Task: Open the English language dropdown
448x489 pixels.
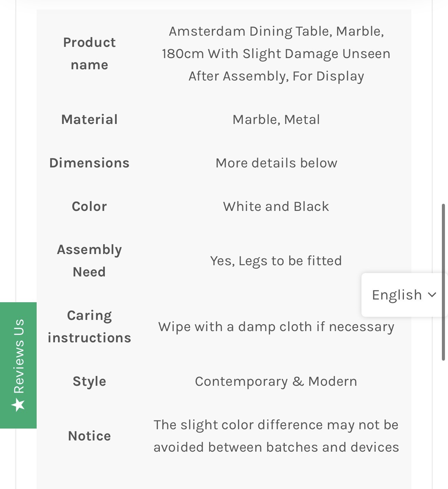Action: (397, 295)
